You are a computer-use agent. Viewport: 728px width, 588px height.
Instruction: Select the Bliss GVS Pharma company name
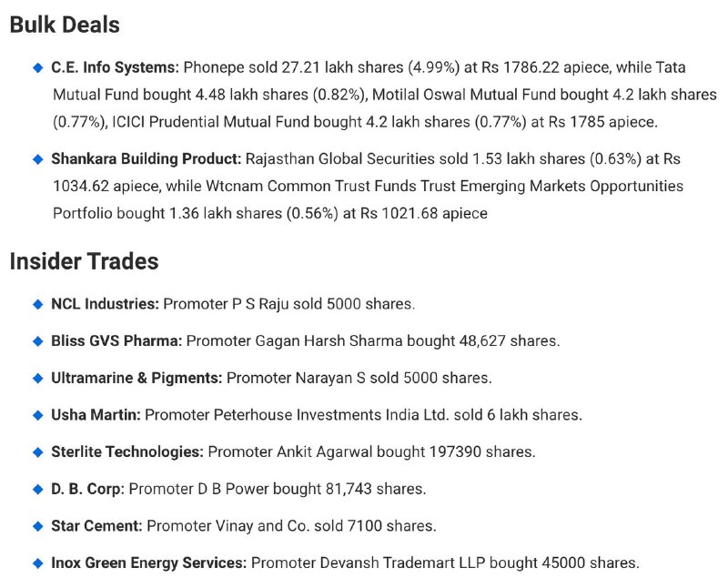(116, 341)
